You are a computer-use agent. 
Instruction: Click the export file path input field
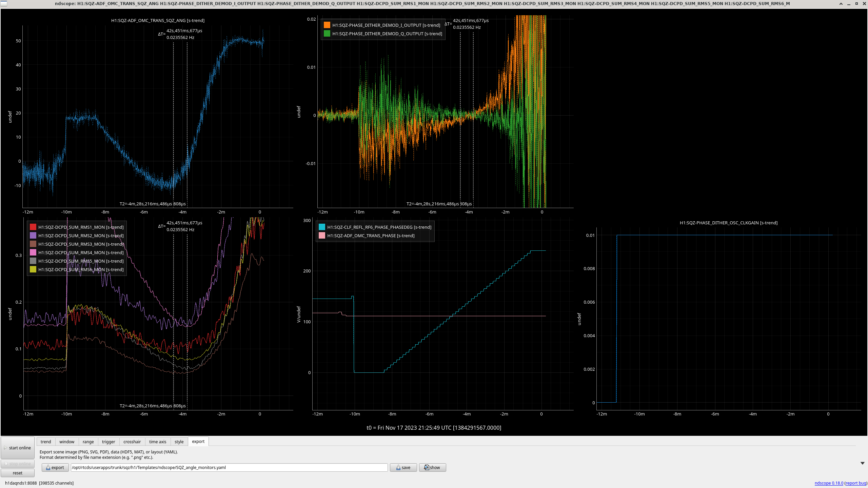click(229, 467)
